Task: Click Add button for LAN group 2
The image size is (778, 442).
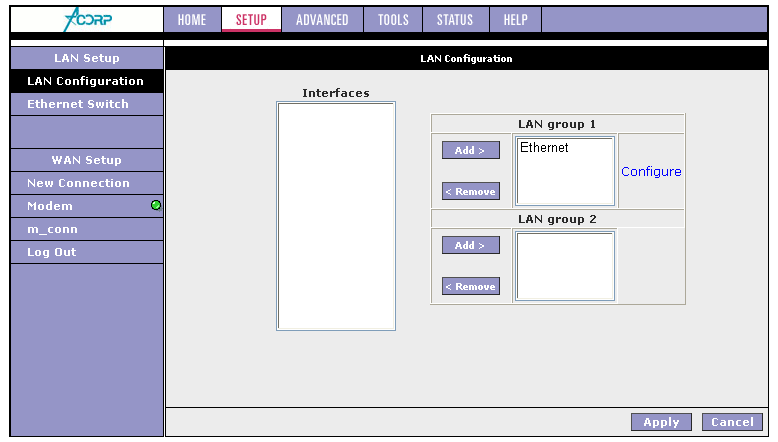Action: [x=470, y=245]
